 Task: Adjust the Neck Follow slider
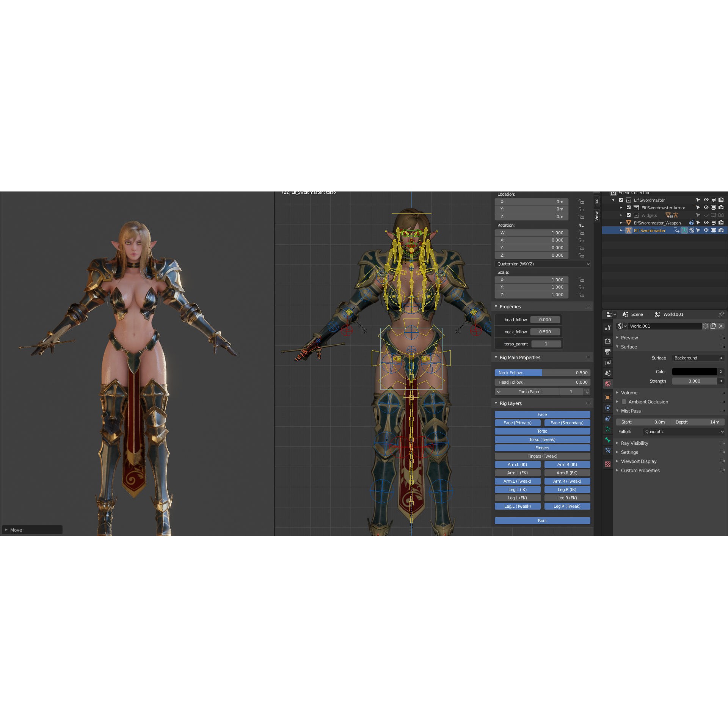[x=543, y=373]
